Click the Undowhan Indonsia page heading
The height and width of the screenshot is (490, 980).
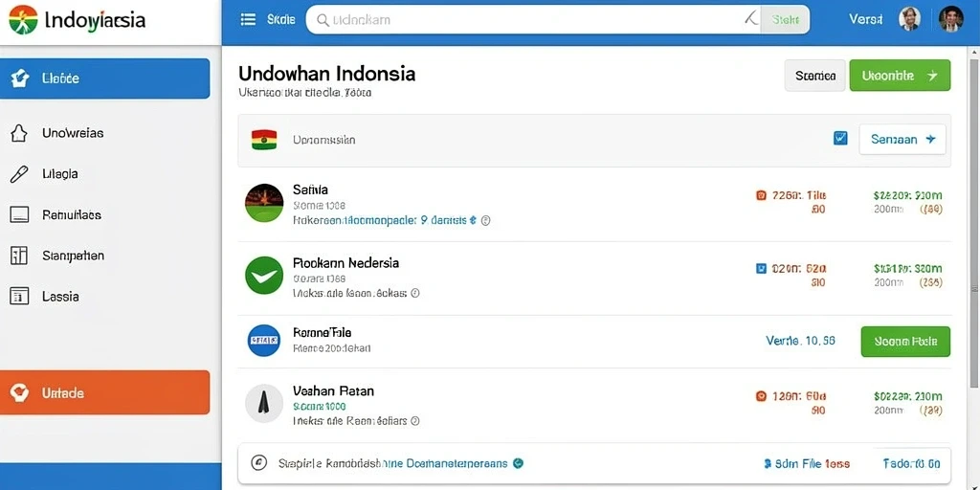click(327, 73)
